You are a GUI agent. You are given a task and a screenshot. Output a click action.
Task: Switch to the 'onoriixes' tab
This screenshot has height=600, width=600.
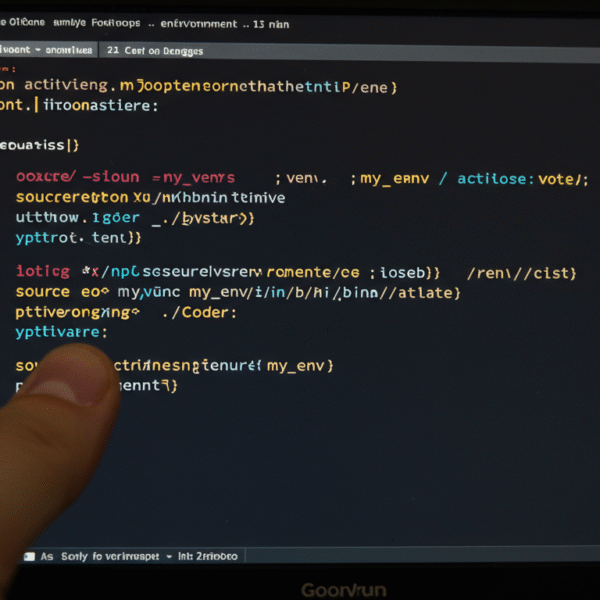click(x=70, y=50)
